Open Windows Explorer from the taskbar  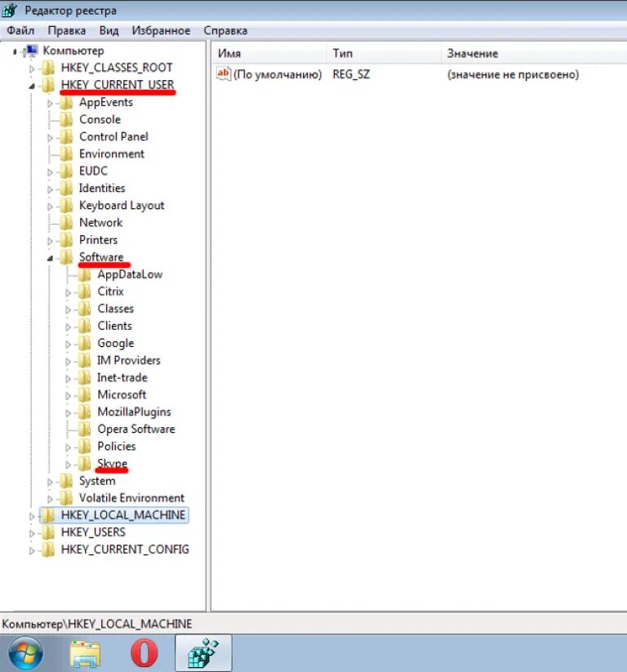pyautogui.click(x=85, y=653)
